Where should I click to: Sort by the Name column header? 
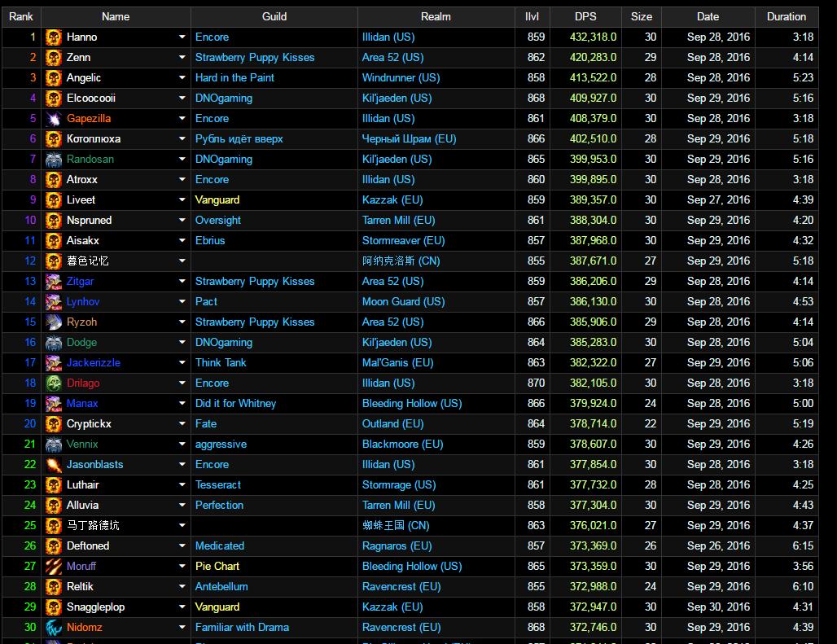coord(116,16)
